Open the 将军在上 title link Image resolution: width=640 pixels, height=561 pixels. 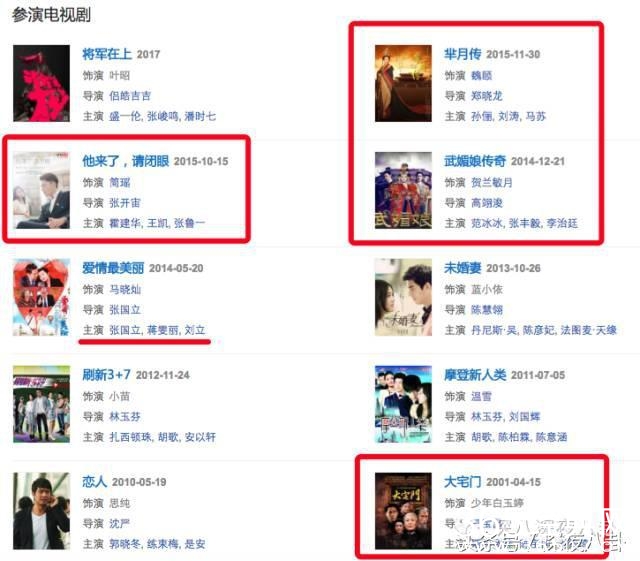pyautogui.click(x=107, y=54)
